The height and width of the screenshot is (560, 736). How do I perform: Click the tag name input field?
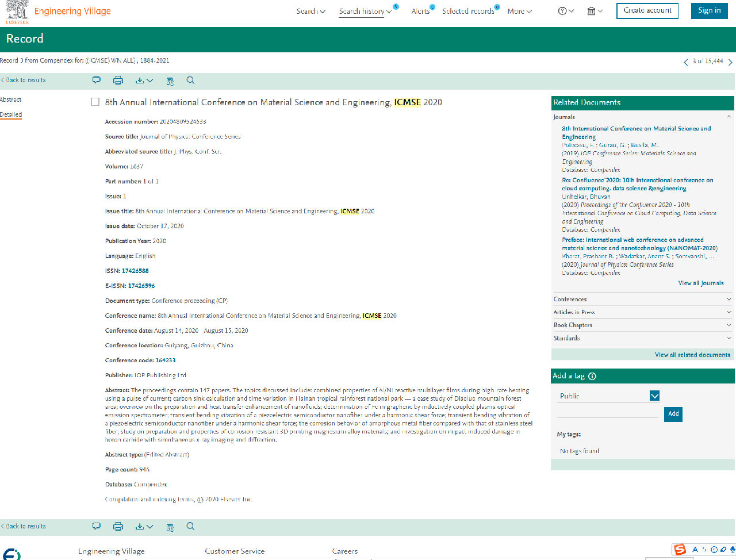coord(608,412)
